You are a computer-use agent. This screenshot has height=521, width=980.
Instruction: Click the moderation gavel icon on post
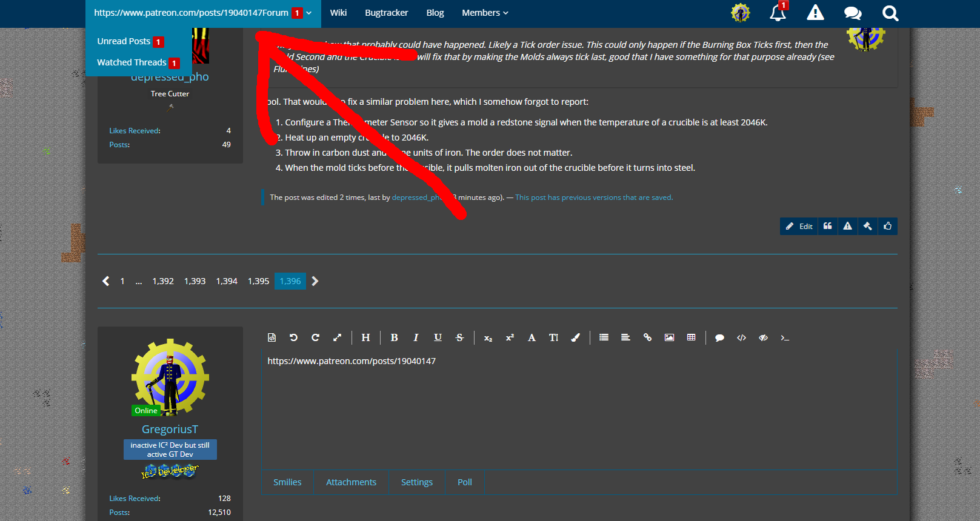(x=867, y=226)
